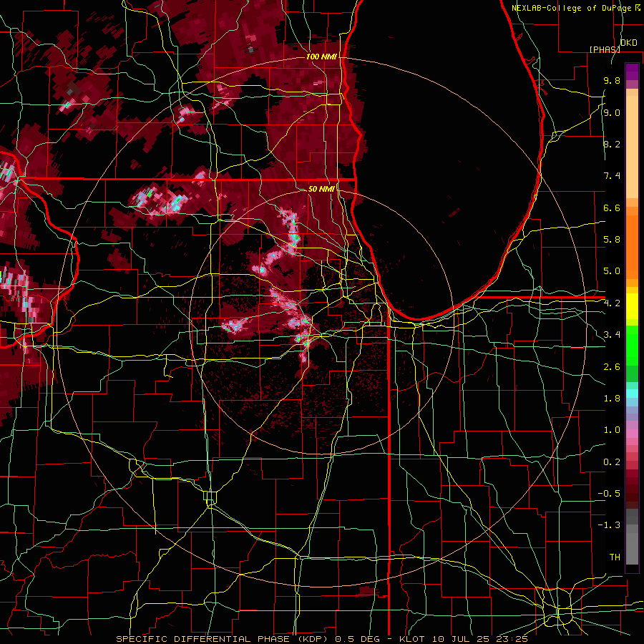The height and width of the screenshot is (644, 644).
Task: Pick the purple top segment of color bar
Action: [x=632, y=72]
